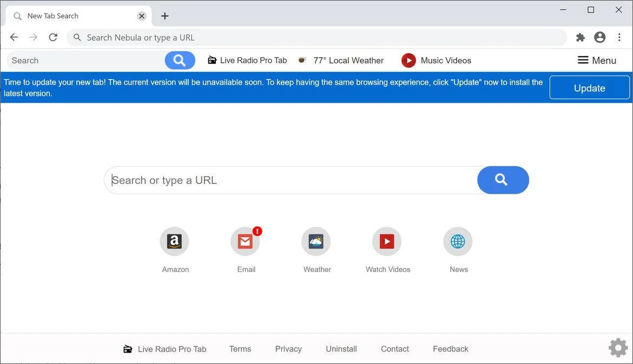This screenshot has width=633, height=364.
Task: Click the Uninstall footer link
Action: click(x=341, y=349)
